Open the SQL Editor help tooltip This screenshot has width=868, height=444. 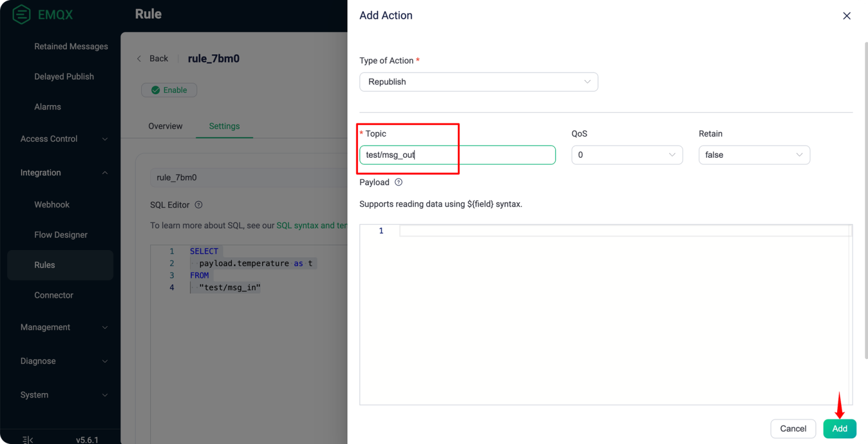(x=198, y=205)
